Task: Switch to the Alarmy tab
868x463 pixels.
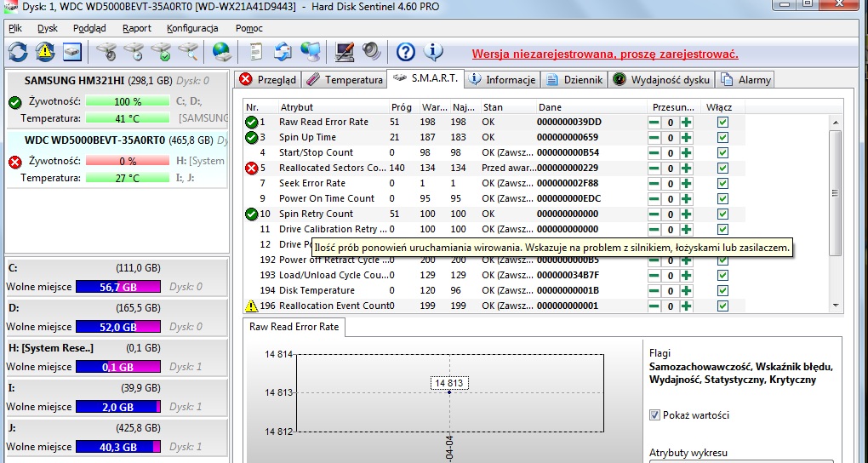Action: point(745,80)
